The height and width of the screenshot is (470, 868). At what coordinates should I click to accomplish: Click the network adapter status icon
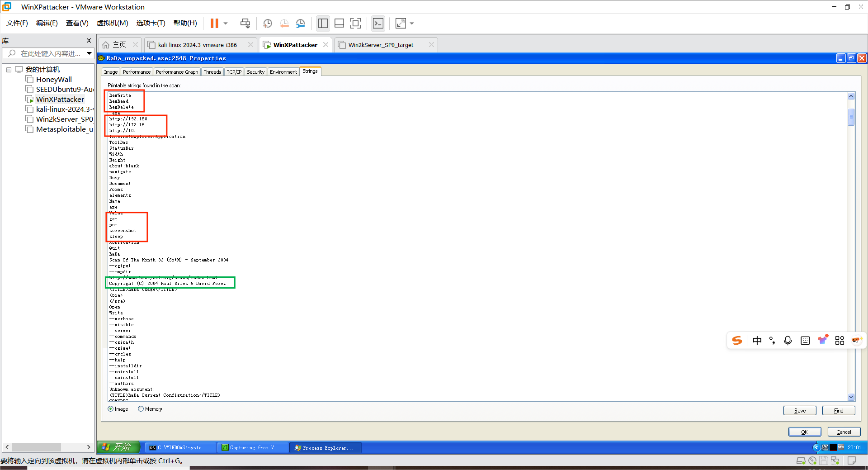(x=835, y=461)
